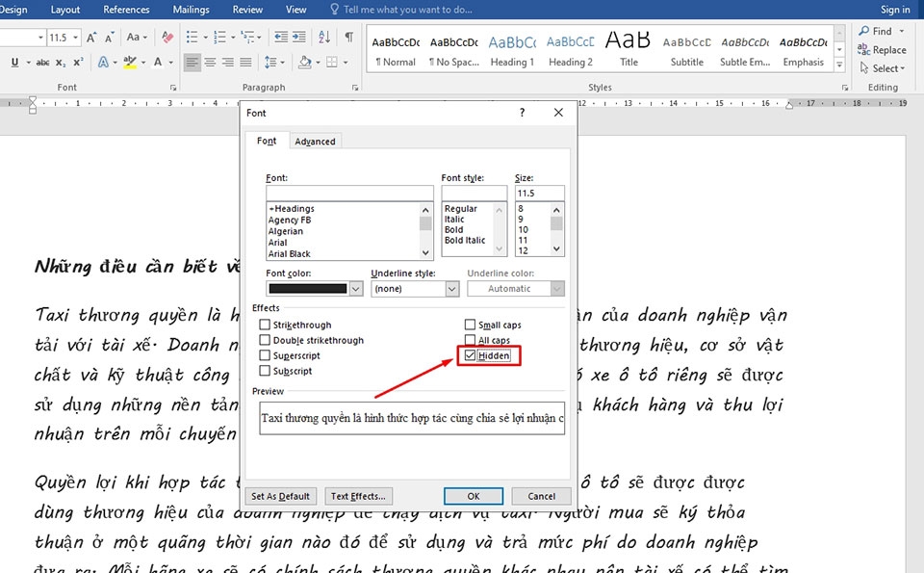Uncheck the Hidden checkbox
Image resolution: width=924 pixels, height=573 pixels.
[471, 356]
